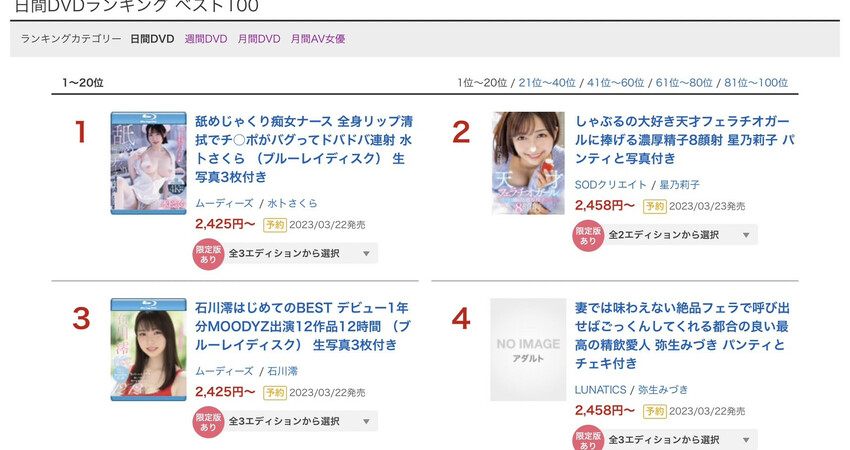Expand the edition selector for rank 4 item
Viewport: 850px width, 450px height.
point(680,440)
